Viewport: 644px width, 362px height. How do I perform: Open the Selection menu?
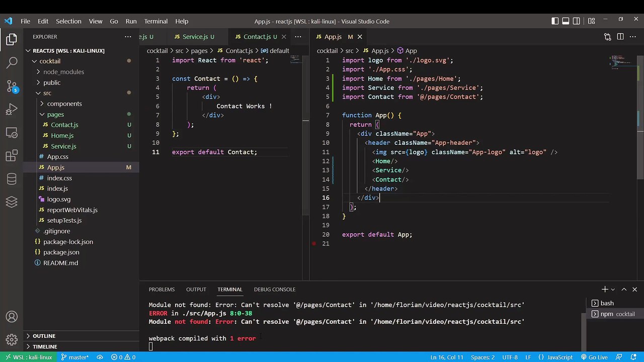click(68, 21)
